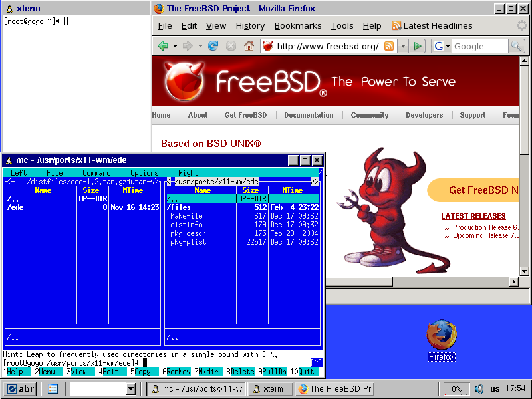Open the Firefox View menu

click(216, 26)
